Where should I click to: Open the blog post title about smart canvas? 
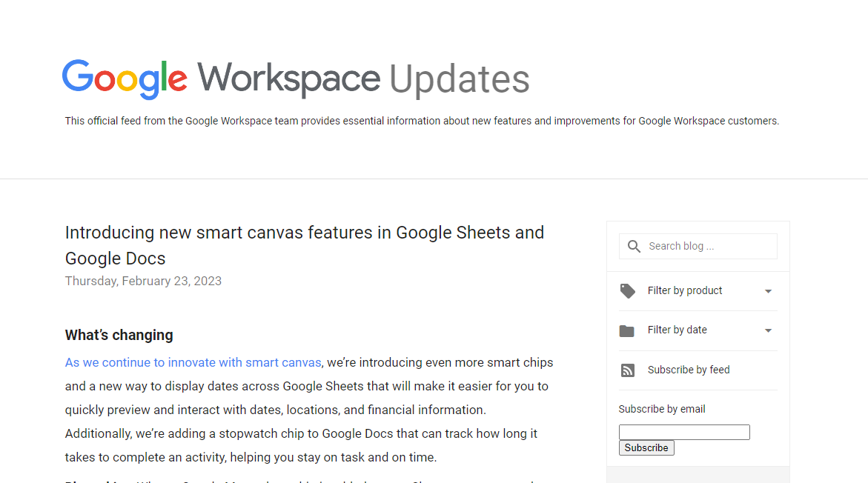pyautogui.click(x=304, y=244)
